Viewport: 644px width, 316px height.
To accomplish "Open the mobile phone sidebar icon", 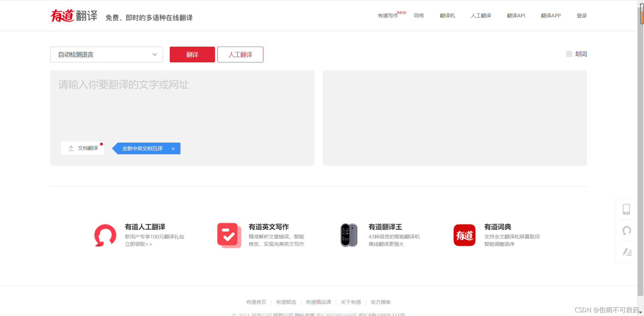I will pyautogui.click(x=626, y=209).
